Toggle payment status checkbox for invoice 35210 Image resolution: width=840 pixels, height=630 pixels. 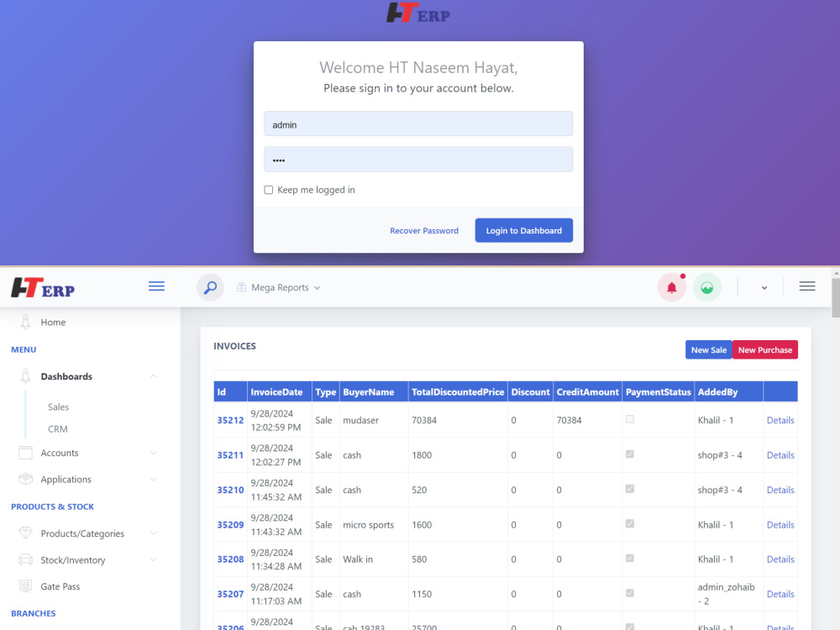coord(630,489)
